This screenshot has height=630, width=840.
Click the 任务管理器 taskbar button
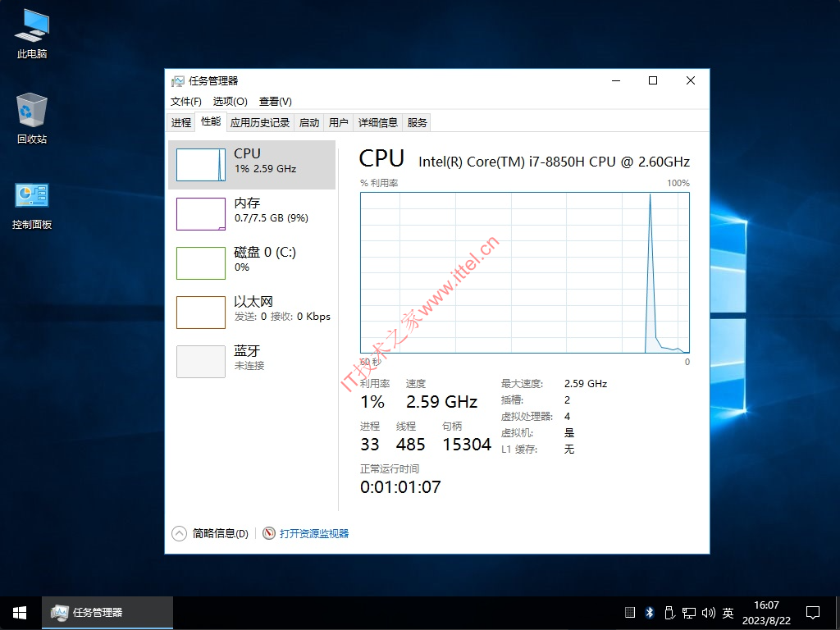[107, 613]
